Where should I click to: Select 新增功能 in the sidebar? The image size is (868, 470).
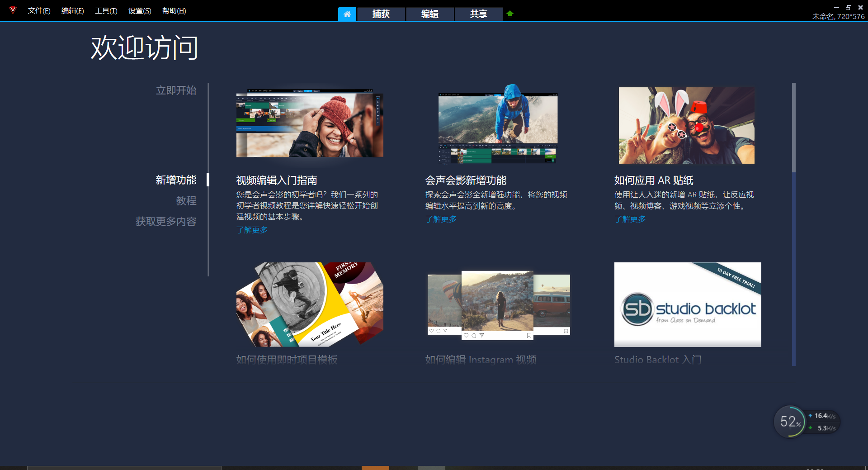pos(176,180)
